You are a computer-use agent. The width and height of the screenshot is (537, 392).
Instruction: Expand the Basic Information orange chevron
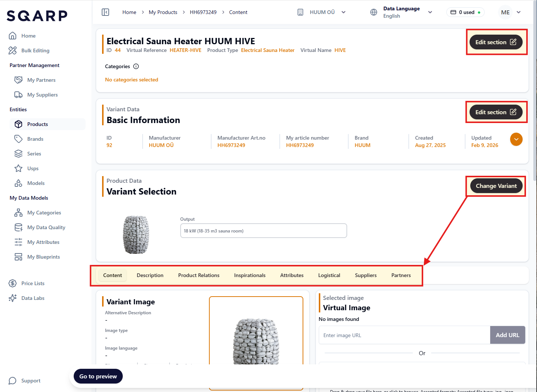click(x=516, y=139)
